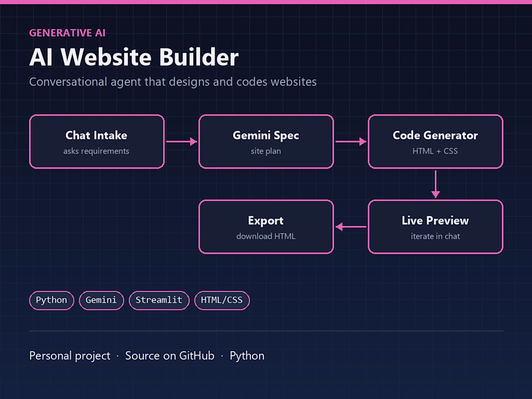Screen dimensions: 532x399
Task: Select the Gemini Spec flowchart box
Action: coord(266,142)
